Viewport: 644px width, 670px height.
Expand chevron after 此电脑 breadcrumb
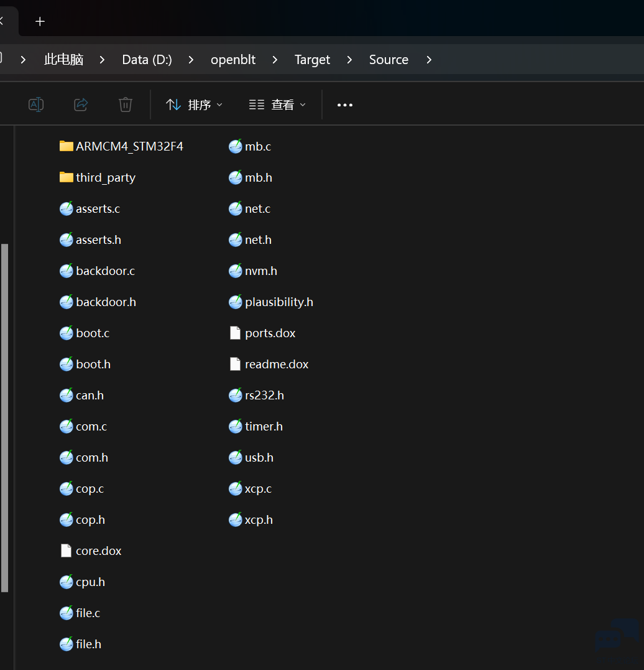tap(102, 60)
